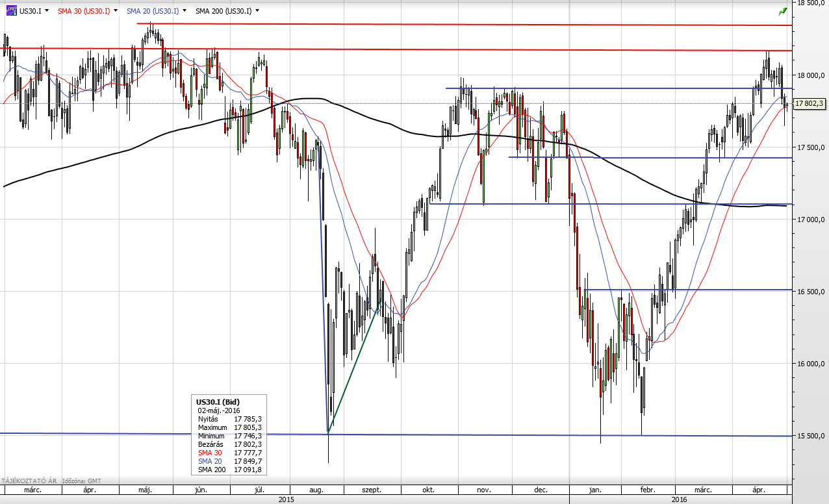The height and width of the screenshot is (504, 829).
Task: Click the TÁJÉKOZTATÓ ÁR notice text
Action: (29, 481)
